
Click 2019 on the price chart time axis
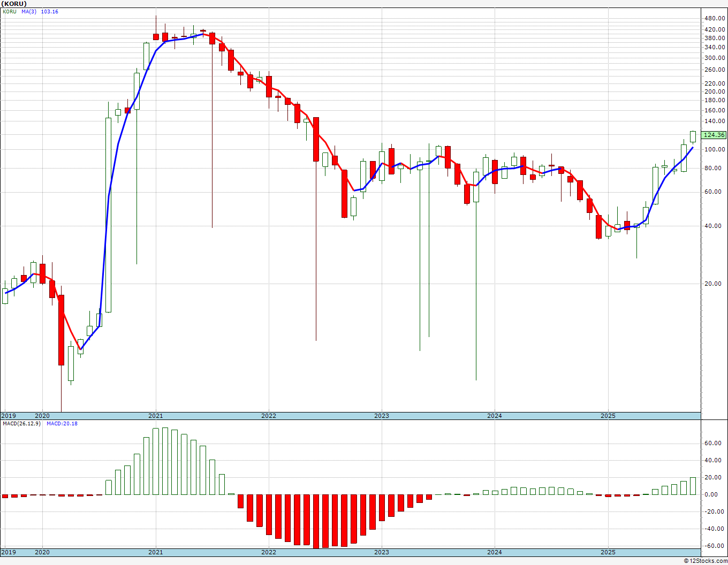point(8,416)
